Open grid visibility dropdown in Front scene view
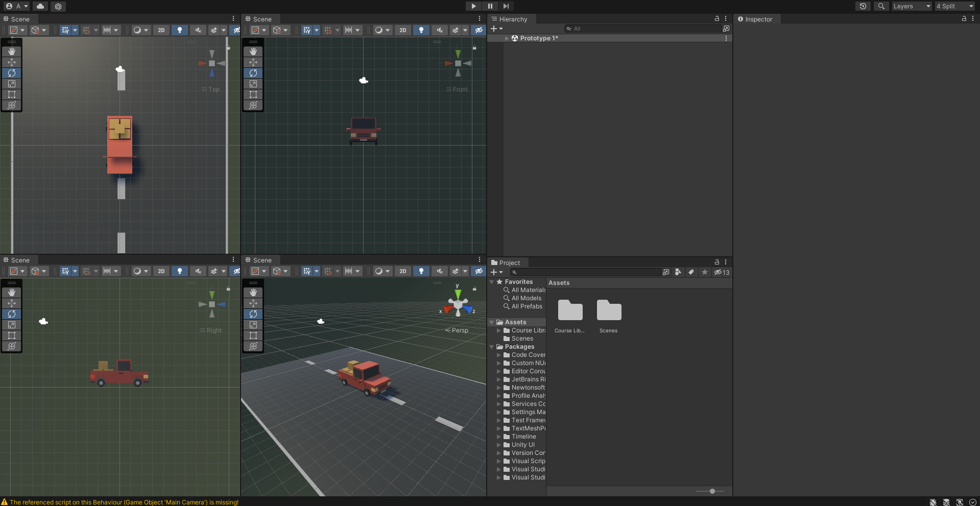Image resolution: width=980 pixels, height=506 pixels. (317, 30)
